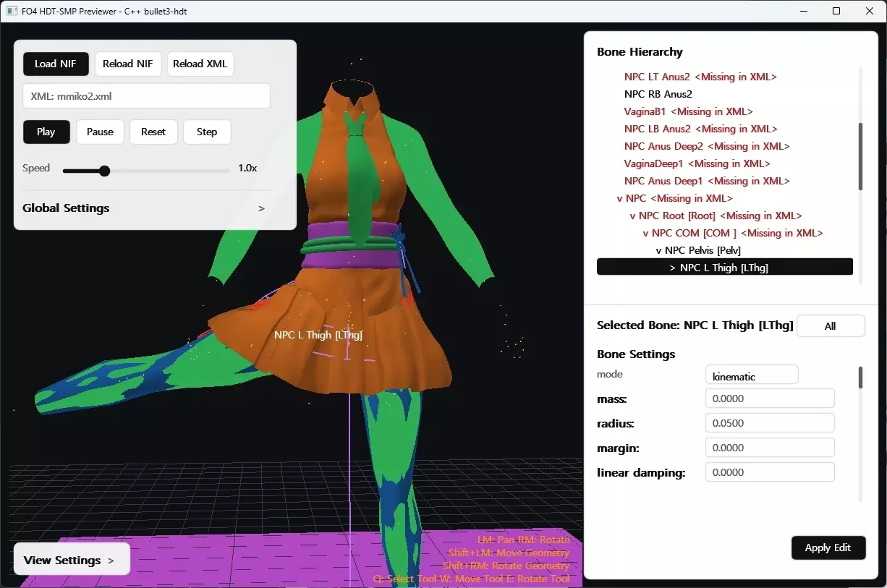The height and width of the screenshot is (588, 887).
Task: Click the Speed slider handle
Action: (x=104, y=171)
